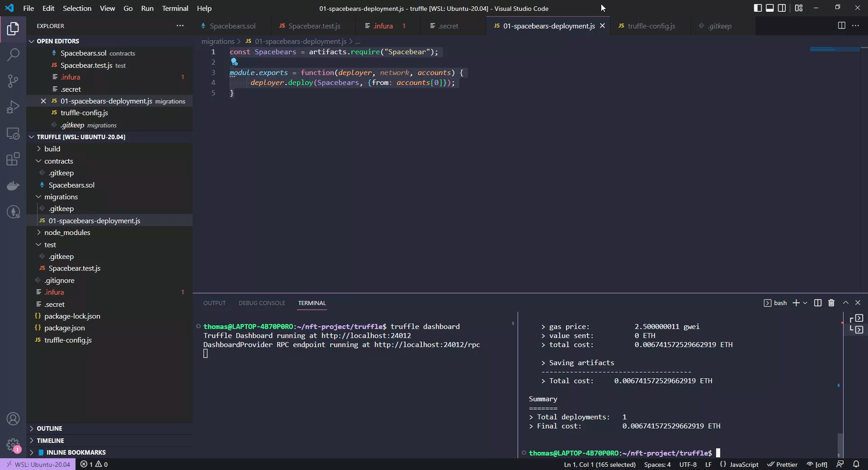
Task: Close the 01-spacebears-deployment.js tab
Action: pos(602,26)
